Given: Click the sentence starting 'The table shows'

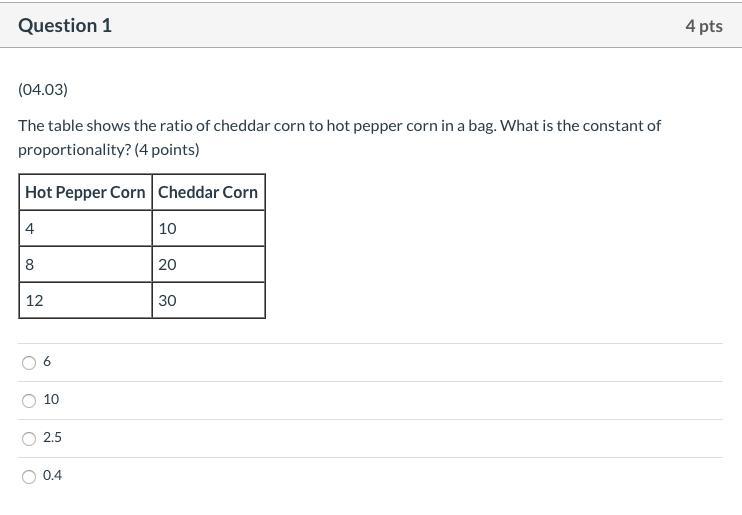Looking at the screenshot, I should 339,137.
